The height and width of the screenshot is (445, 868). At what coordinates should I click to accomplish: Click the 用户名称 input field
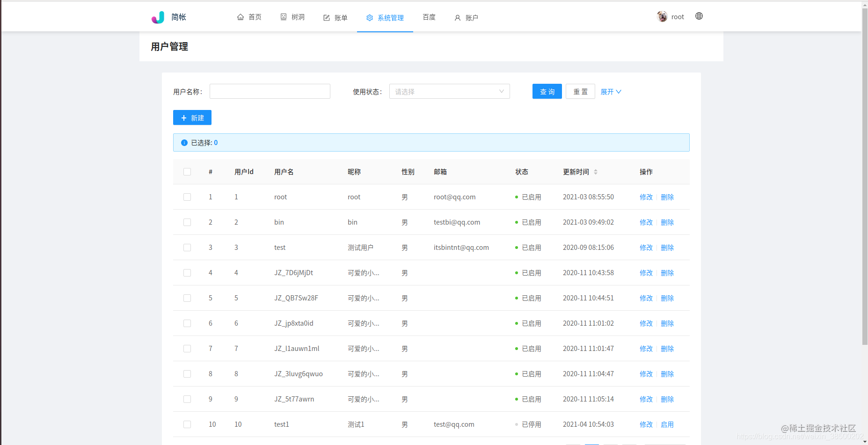270,91
